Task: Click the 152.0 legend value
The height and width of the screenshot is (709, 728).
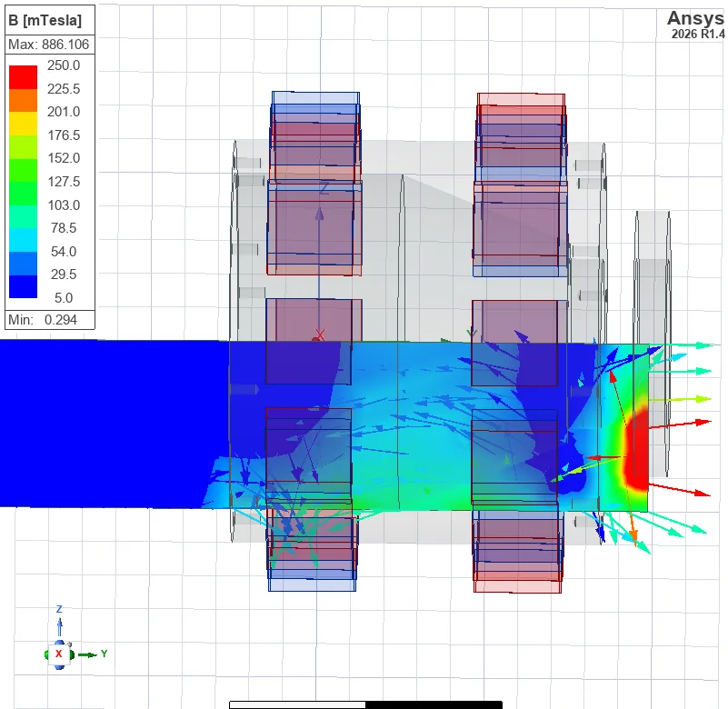Action: (64, 158)
